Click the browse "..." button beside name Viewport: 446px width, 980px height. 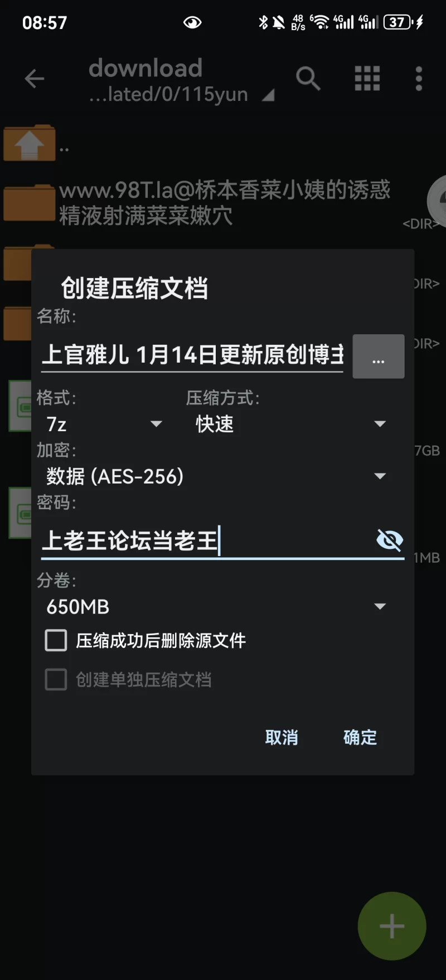[379, 357]
